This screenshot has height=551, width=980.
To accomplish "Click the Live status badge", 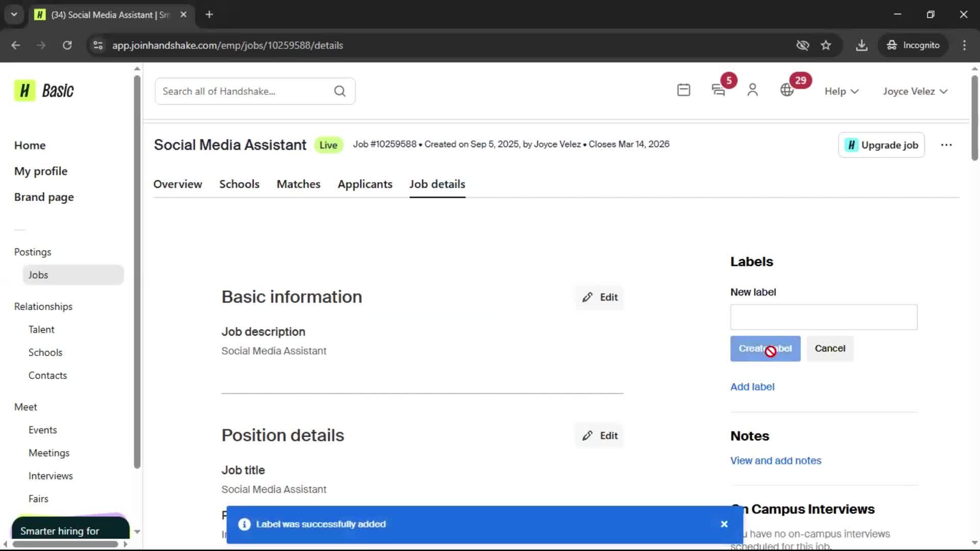I will [x=328, y=145].
